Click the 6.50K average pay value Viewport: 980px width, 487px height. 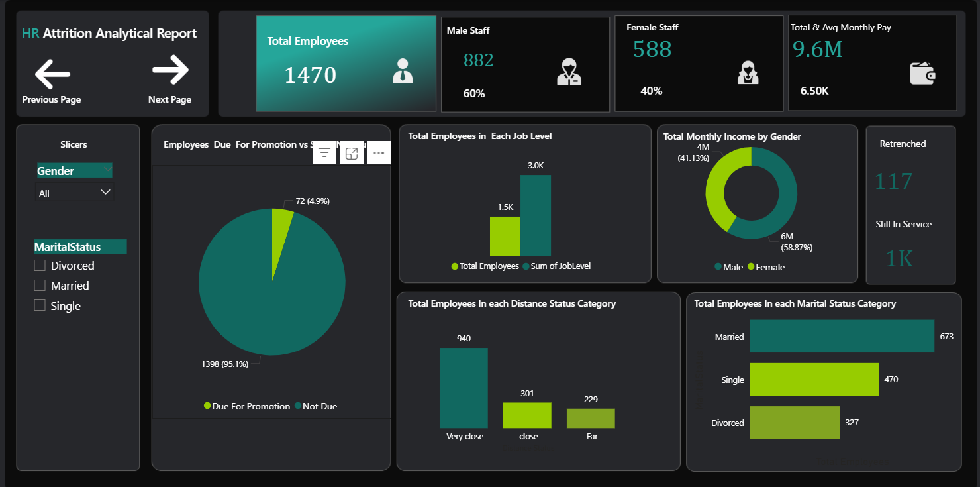tap(814, 91)
